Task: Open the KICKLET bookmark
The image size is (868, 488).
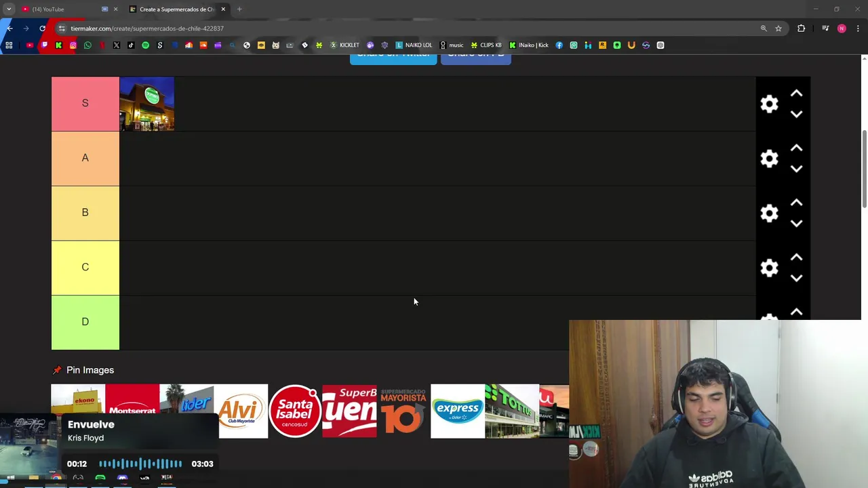Action: [x=344, y=45]
